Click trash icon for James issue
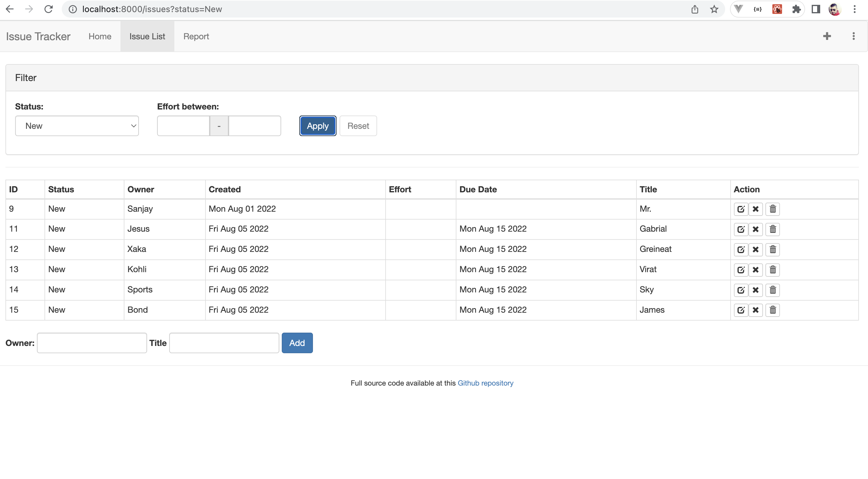 (x=773, y=310)
